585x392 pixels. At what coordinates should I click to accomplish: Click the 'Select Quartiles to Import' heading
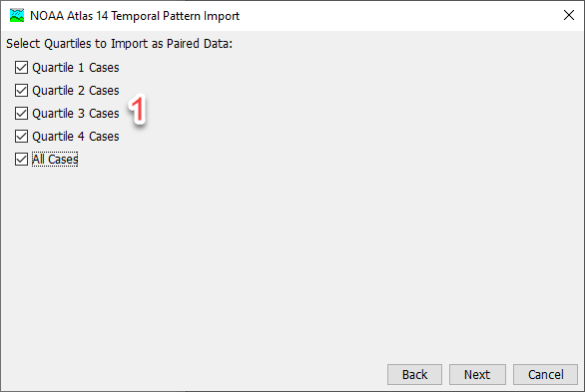tap(120, 44)
